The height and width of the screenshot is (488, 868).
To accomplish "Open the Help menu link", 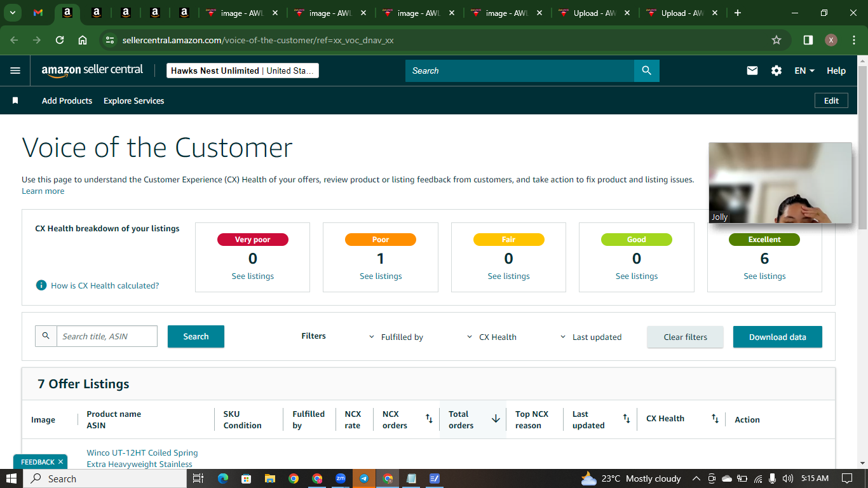I will click(836, 71).
